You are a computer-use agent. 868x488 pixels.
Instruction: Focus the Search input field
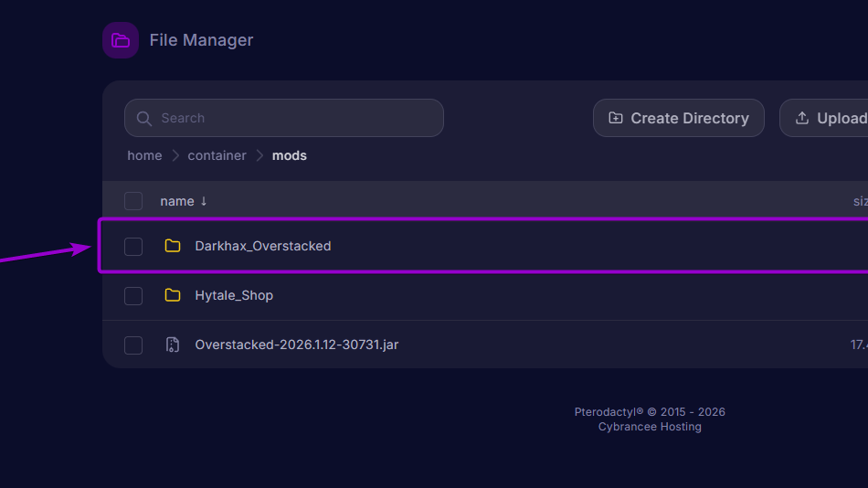tap(284, 118)
